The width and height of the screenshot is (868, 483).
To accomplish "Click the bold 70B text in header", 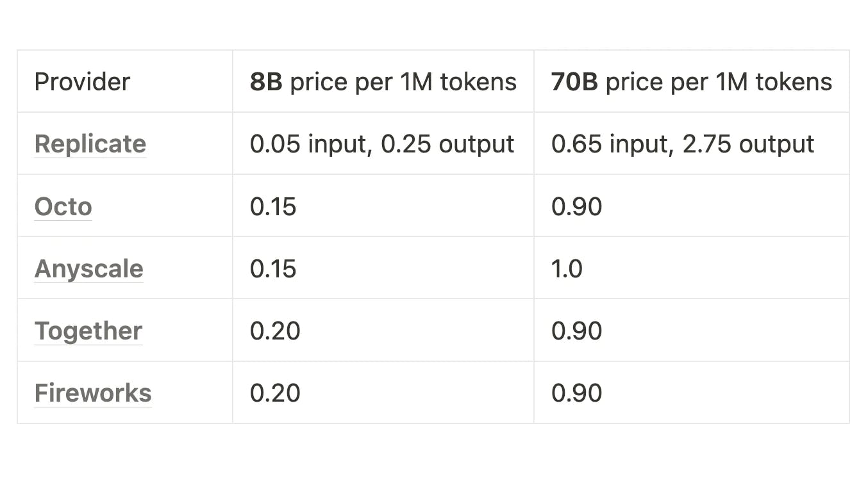I will pyautogui.click(x=574, y=82).
